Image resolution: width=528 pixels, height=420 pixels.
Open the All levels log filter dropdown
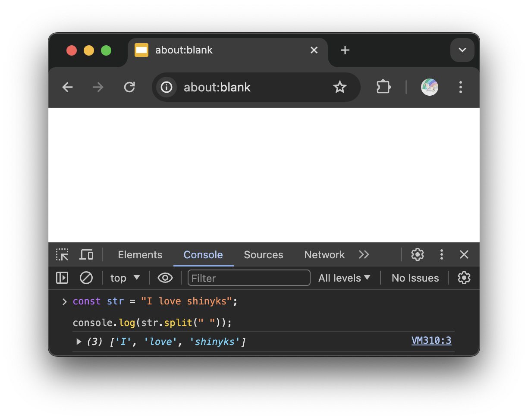(344, 278)
